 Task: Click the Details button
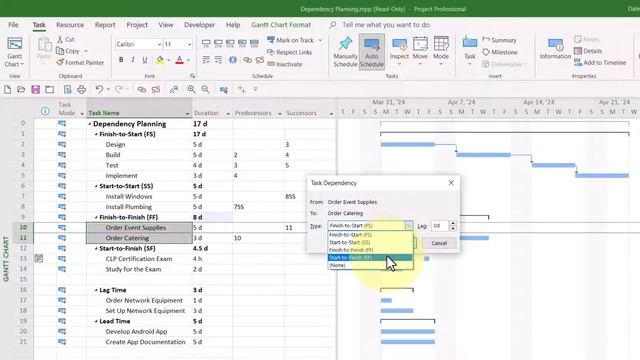pyautogui.click(x=588, y=51)
